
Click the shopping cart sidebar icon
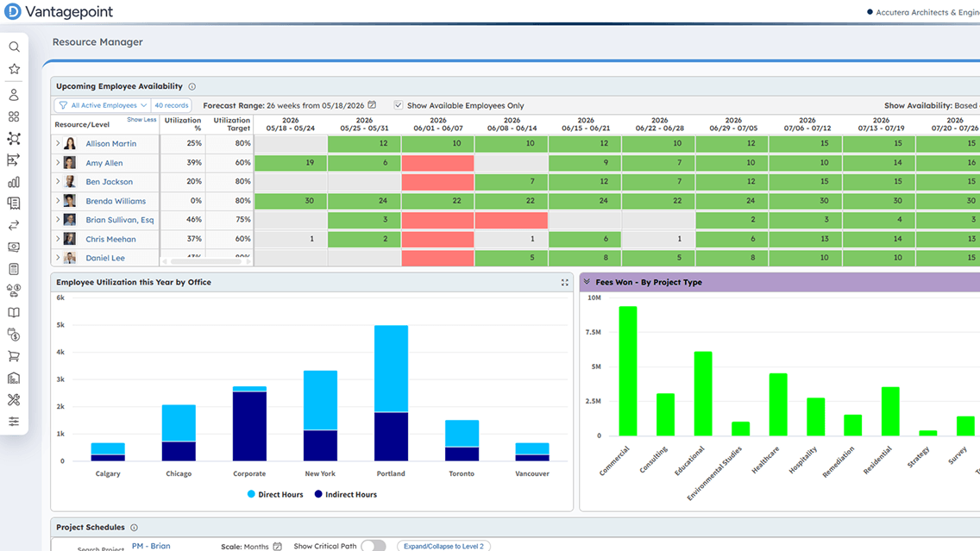pos(14,356)
